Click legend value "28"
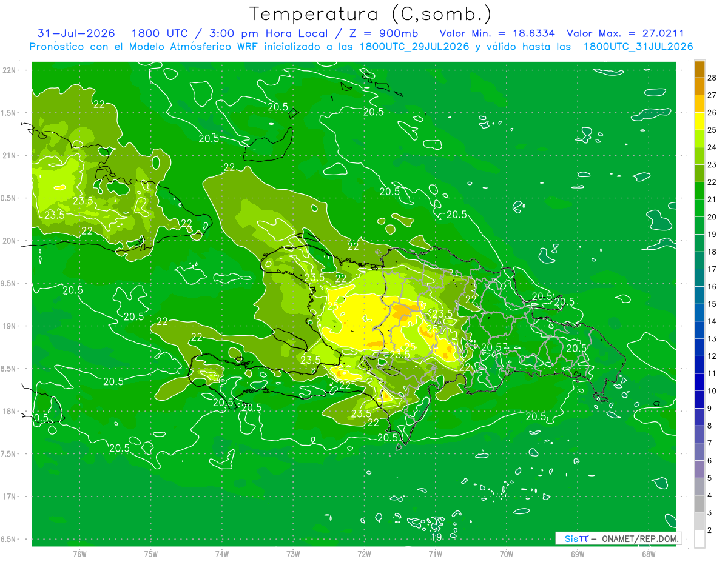728x562 pixels. click(712, 78)
